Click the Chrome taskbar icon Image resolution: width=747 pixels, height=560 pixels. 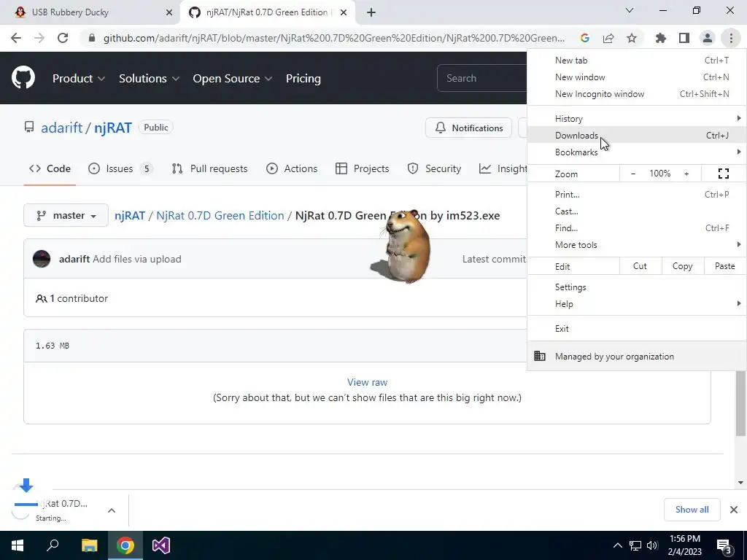coord(125,545)
